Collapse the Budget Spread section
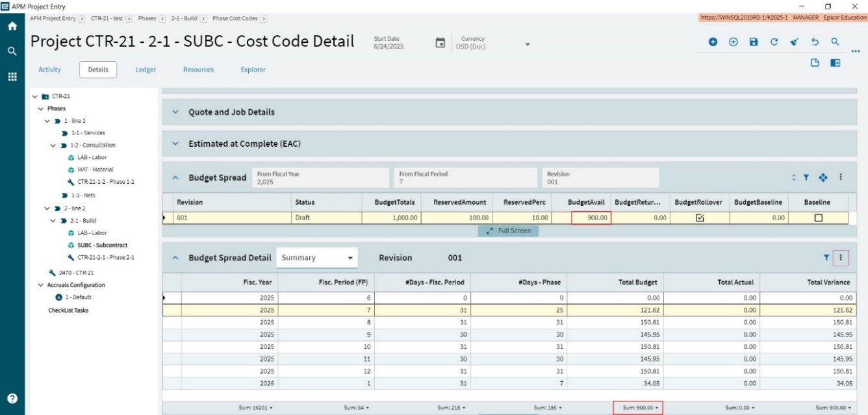This screenshot has width=868, height=415. point(175,177)
